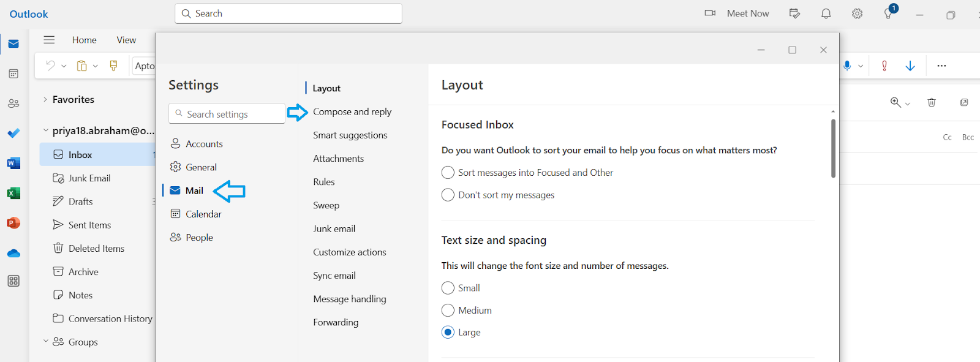Open the People view in left rail
980x362 pixels.
tap(13, 104)
